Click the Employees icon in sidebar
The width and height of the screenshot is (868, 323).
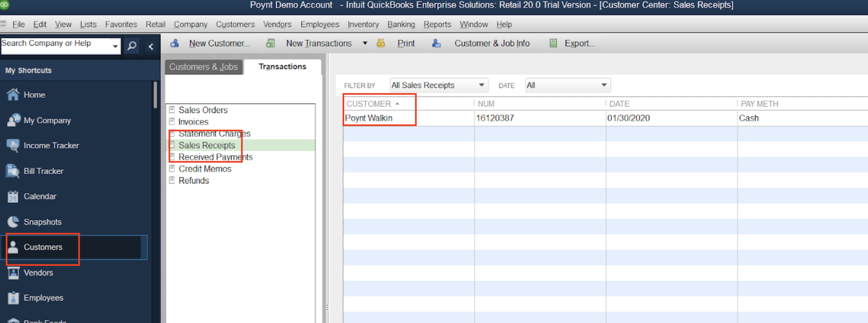[13, 298]
